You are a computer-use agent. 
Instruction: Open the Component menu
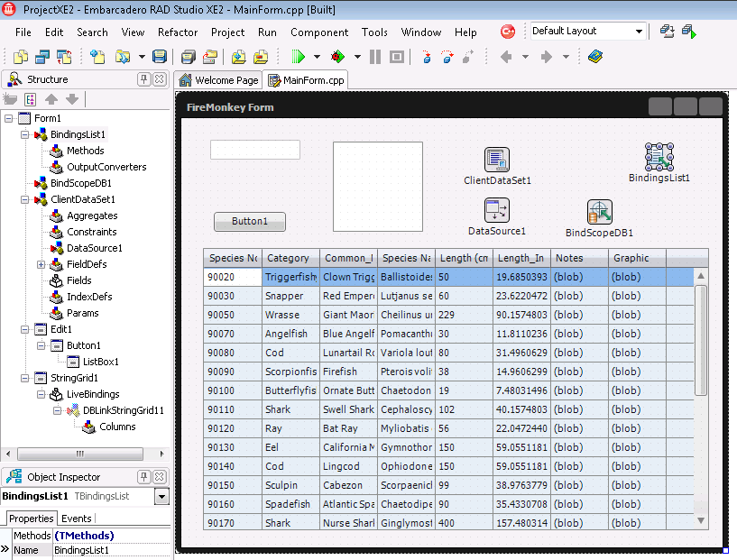click(x=319, y=32)
